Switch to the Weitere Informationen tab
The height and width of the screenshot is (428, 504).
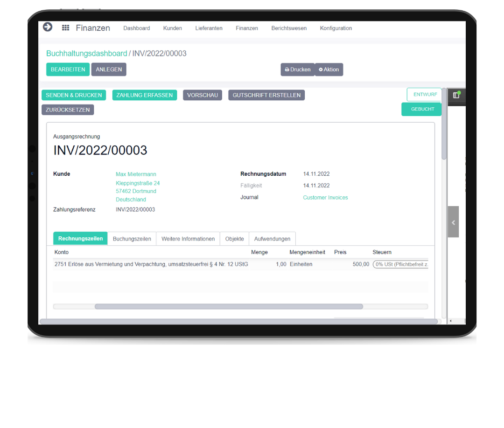pyautogui.click(x=188, y=239)
